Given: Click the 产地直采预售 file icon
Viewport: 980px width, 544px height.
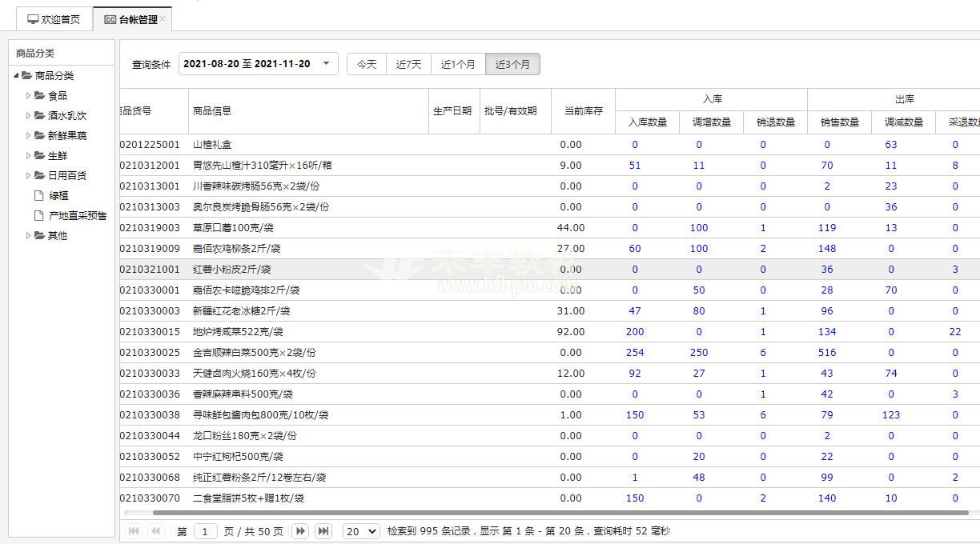Looking at the screenshot, I should (38, 215).
